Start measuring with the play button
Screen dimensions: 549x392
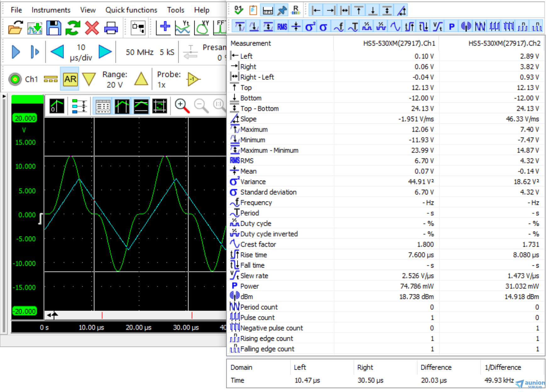coord(16,52)
